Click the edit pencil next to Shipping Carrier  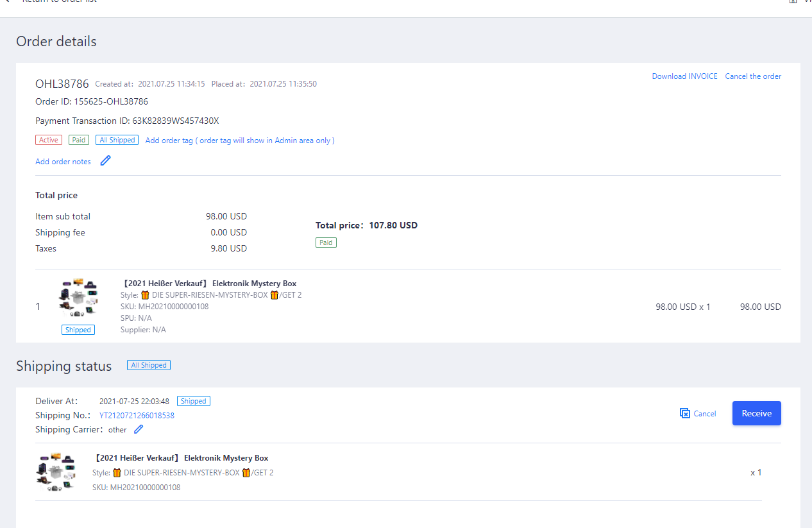[139, 429]
